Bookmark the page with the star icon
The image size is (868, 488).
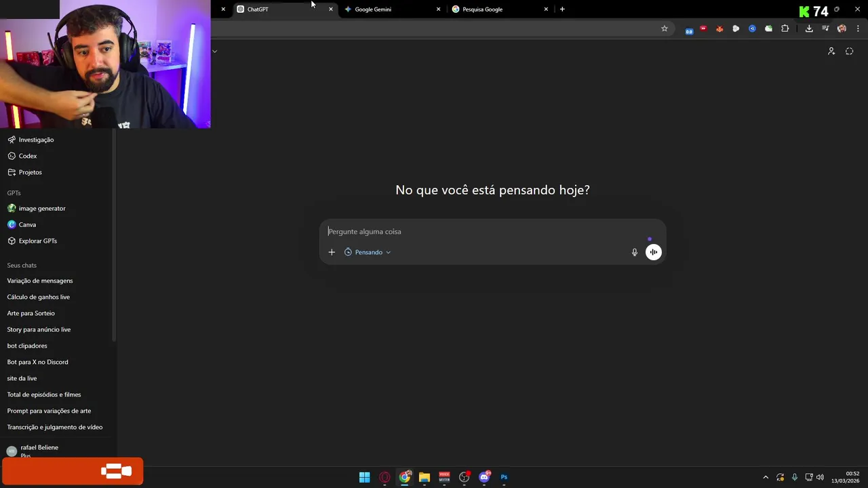pyautogui.click(x=665, y=28)
